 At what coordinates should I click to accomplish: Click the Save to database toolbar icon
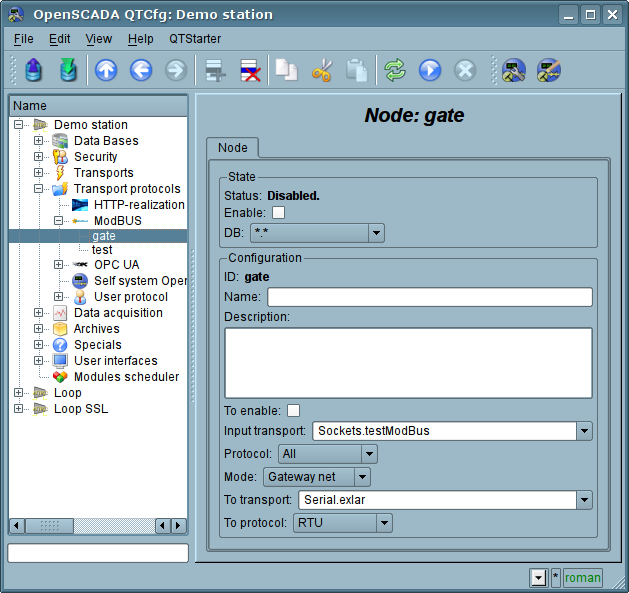[68, 70]
